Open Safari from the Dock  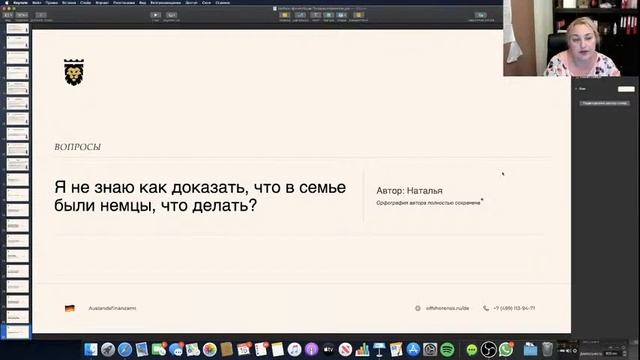[125, 350]
